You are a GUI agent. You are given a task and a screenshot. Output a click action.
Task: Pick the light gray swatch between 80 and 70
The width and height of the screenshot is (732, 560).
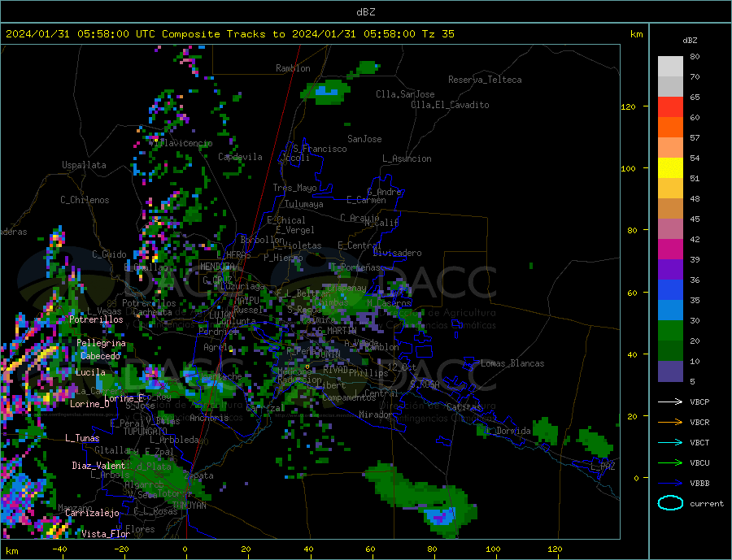point(670,67)
